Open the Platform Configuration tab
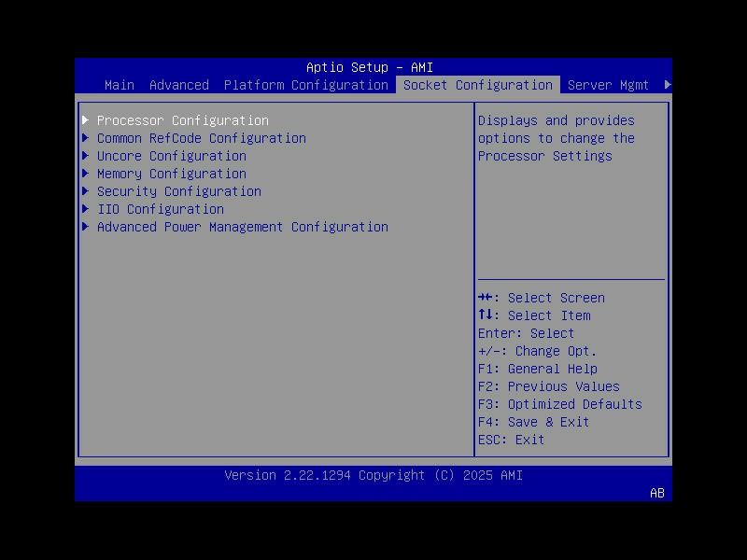 (306, 85)
